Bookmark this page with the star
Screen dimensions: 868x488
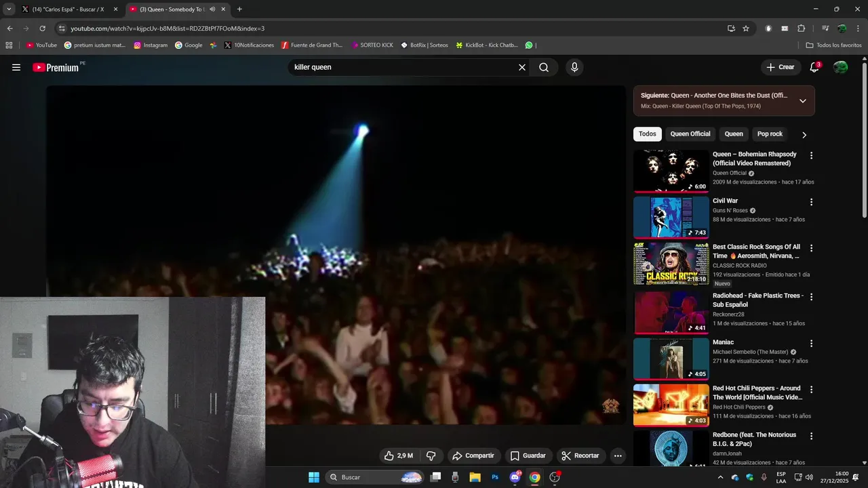coord(746,28)
